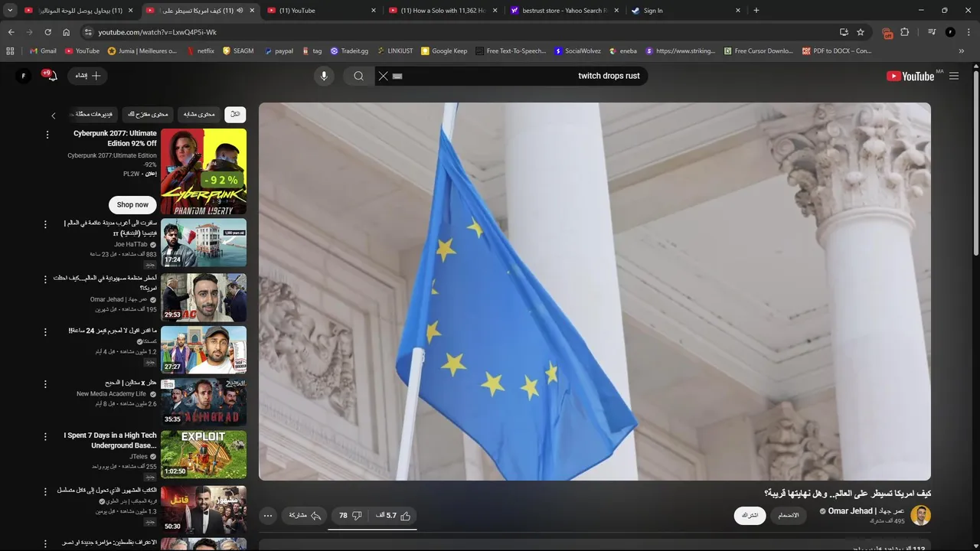The width and height of the screenshot is (980, 551).
Task: Click the browser home icon
Action: 66,32
